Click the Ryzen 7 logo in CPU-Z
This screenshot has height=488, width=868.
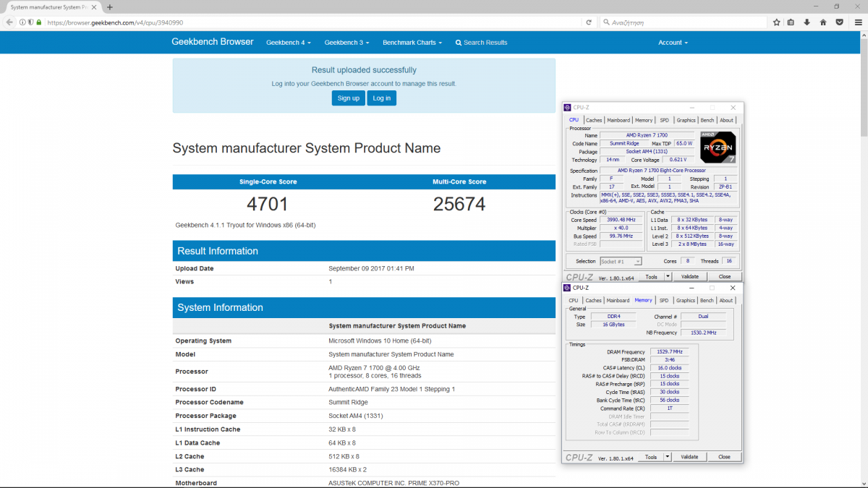coord(718,147)
